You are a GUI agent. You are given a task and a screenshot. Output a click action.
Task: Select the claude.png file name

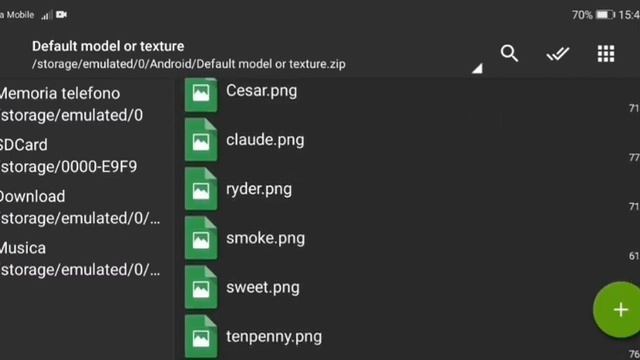click(x=265, y=140)
